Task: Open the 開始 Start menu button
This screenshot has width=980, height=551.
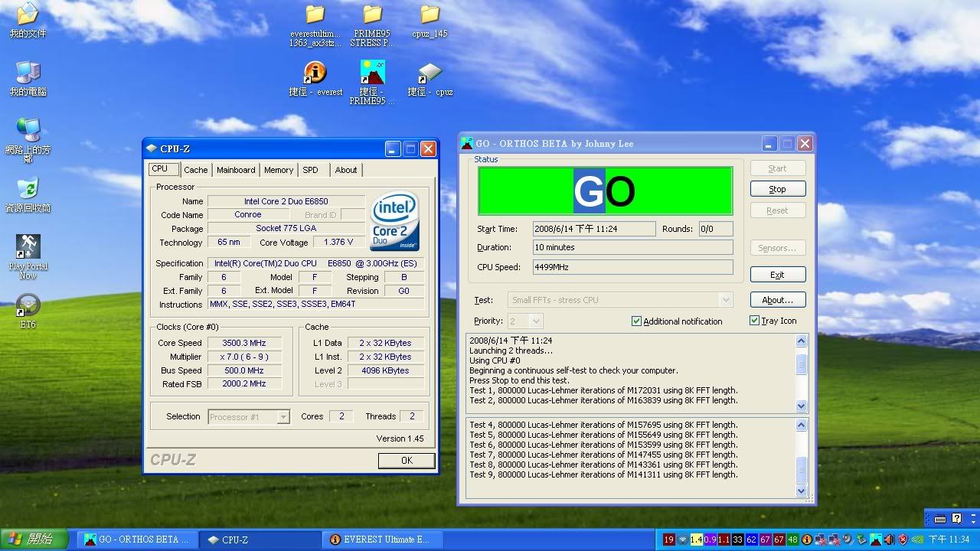Action: [x=36, y=540]
